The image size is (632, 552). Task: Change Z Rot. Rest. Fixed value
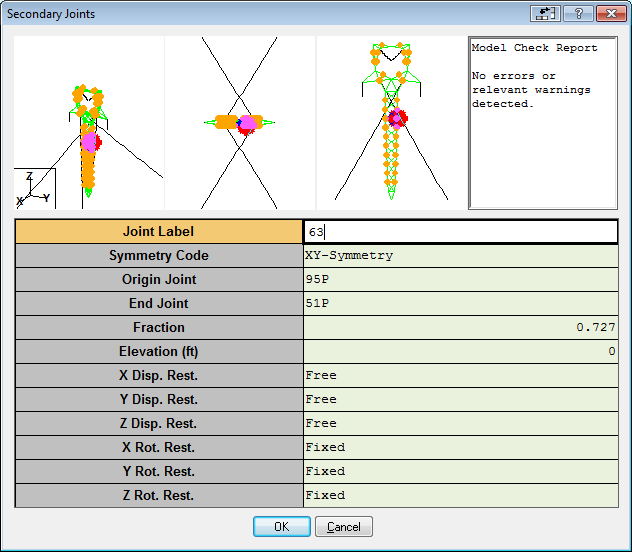[461, 496]
